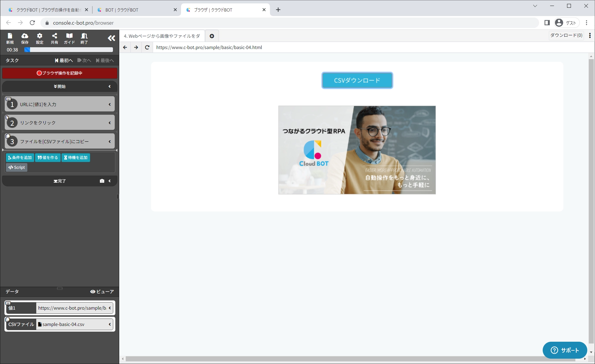Select the 4. Webページから画像 tab

point(162,36)
